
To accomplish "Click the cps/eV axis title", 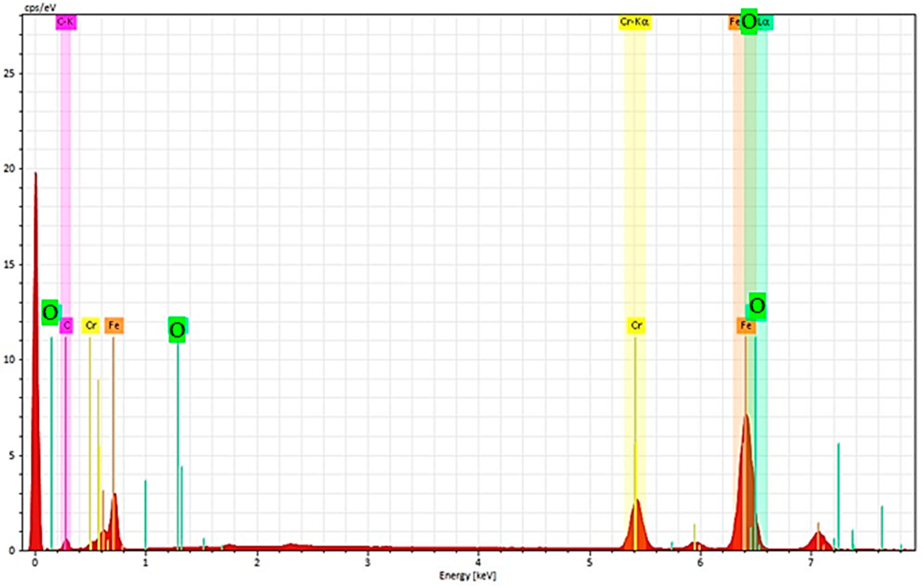I will [x=40, y=8].
